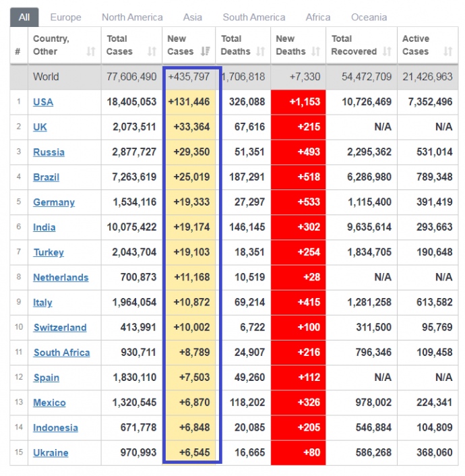Click sort icon in Active Cases header
Screen dimensions: 465x476
tap(447, 51)
